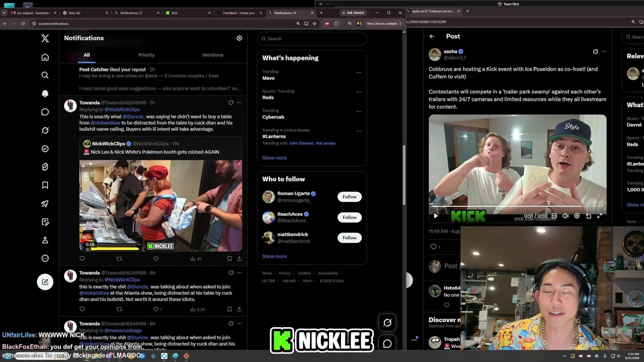This screenshot has width=644, height=362.
Task: Switch to the Priority tab
Action: click(x=146, y=55)
